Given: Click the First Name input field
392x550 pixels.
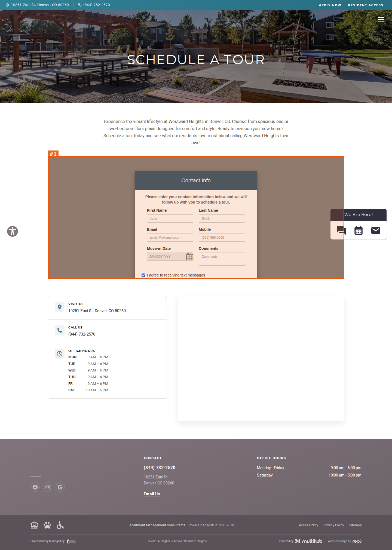Looking at the screenshot, I should click(170, 219).
